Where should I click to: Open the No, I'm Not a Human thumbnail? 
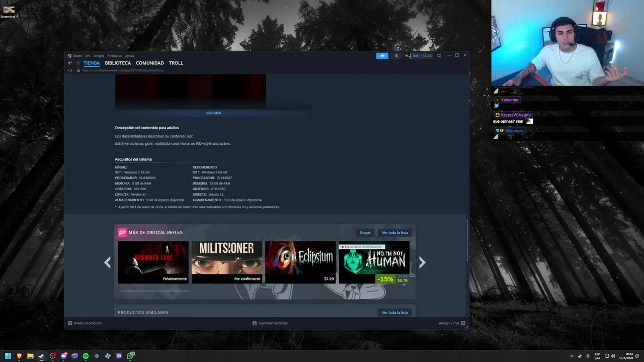pyautogui.click(x=374, y=262)
